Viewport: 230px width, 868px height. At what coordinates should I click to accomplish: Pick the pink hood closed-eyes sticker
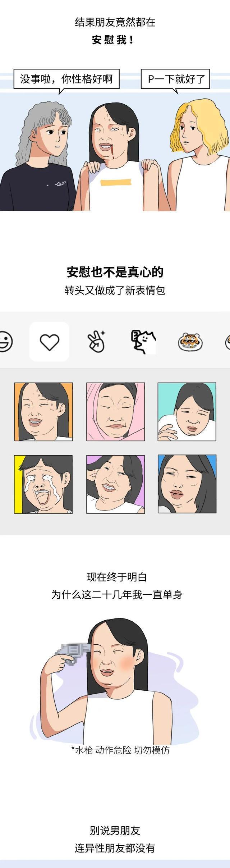click(115, 412)
